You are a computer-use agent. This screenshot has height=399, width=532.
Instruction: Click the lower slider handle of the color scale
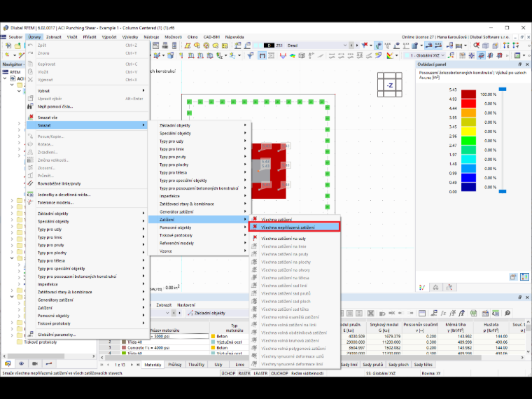(x=503, y=191)
